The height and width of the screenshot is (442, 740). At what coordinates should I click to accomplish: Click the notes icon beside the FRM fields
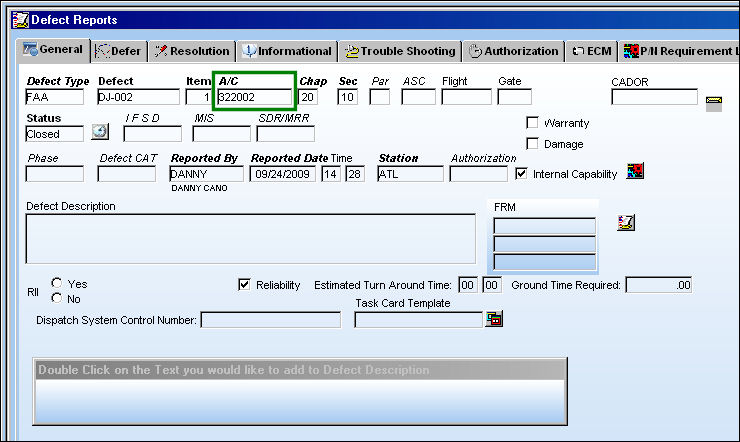click(626, 222)
